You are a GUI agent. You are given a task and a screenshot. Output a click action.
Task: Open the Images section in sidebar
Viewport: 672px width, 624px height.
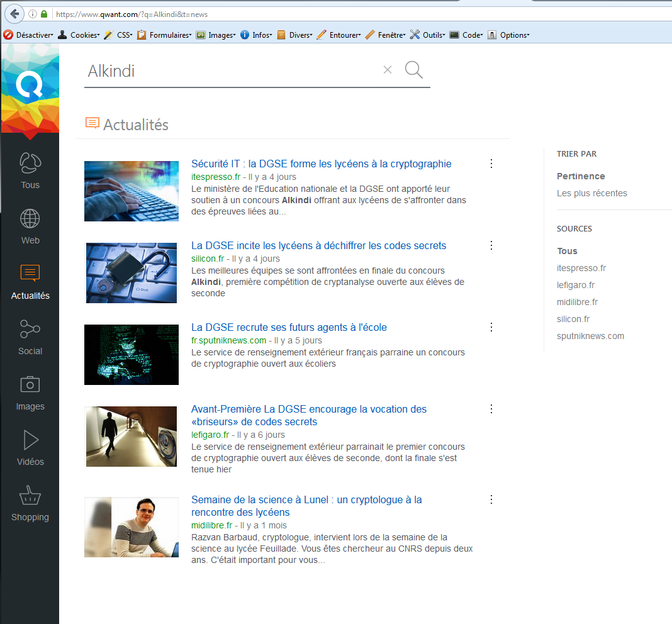click(30, 393)
